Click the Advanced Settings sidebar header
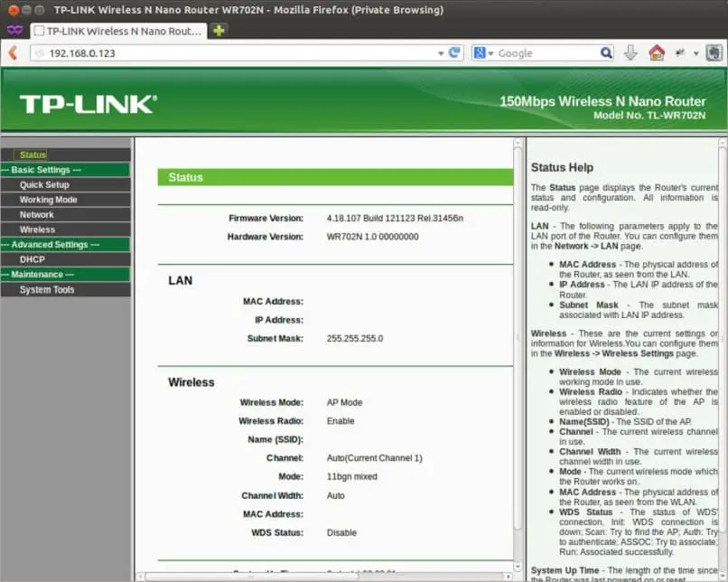The width and height of the screenshot is (728, 582). coord(66,244)
